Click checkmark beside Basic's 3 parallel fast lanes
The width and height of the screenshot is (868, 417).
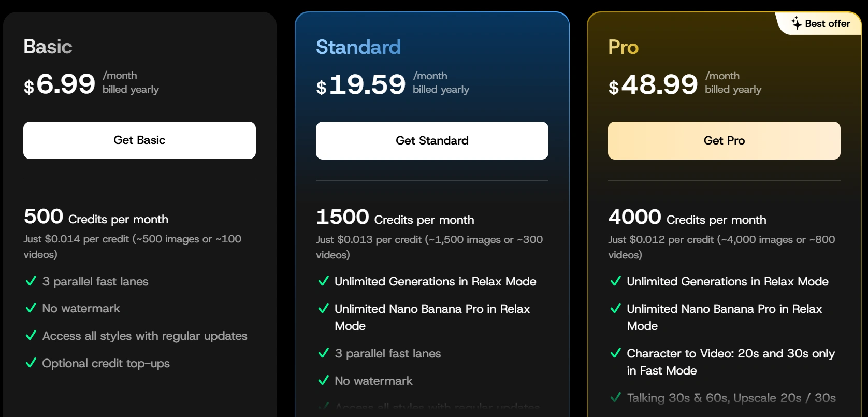pos(31,281)
